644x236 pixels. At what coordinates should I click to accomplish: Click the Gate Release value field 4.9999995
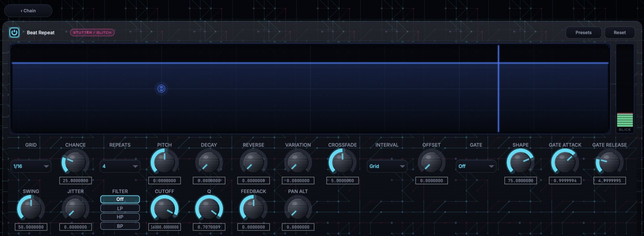[x=609, y=181]
